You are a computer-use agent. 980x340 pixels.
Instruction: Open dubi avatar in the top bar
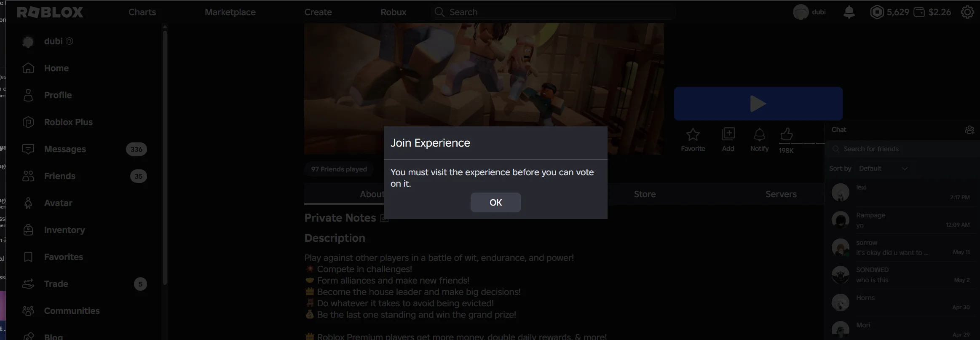tap(801, 12)
